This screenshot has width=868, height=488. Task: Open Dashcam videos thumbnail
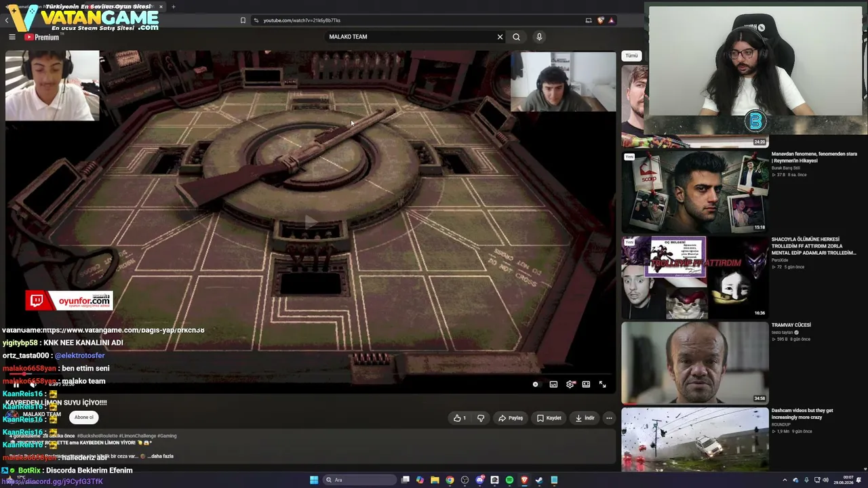(695, 439)
